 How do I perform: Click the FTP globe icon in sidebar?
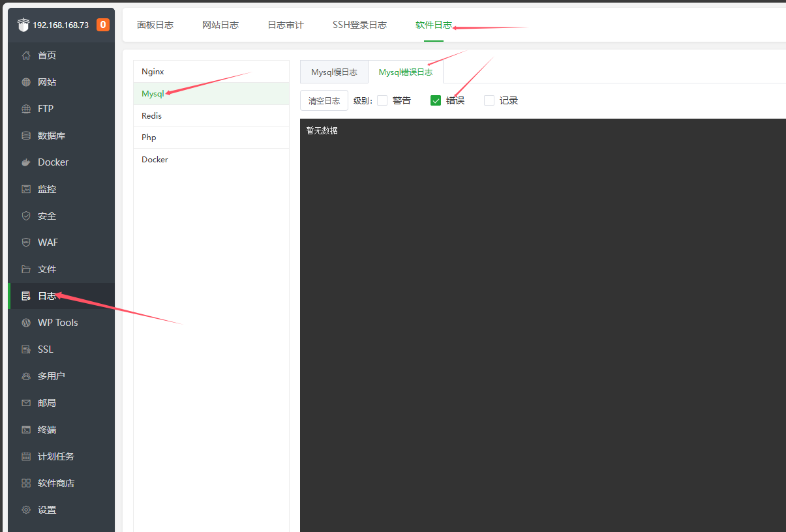click(x=26, y=109)
